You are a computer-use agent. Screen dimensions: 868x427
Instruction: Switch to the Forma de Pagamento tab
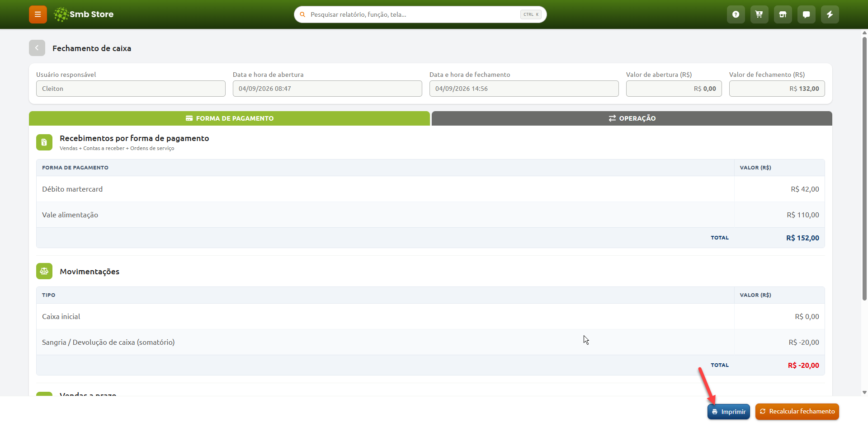pyautogui.click(x=229, y=118)
